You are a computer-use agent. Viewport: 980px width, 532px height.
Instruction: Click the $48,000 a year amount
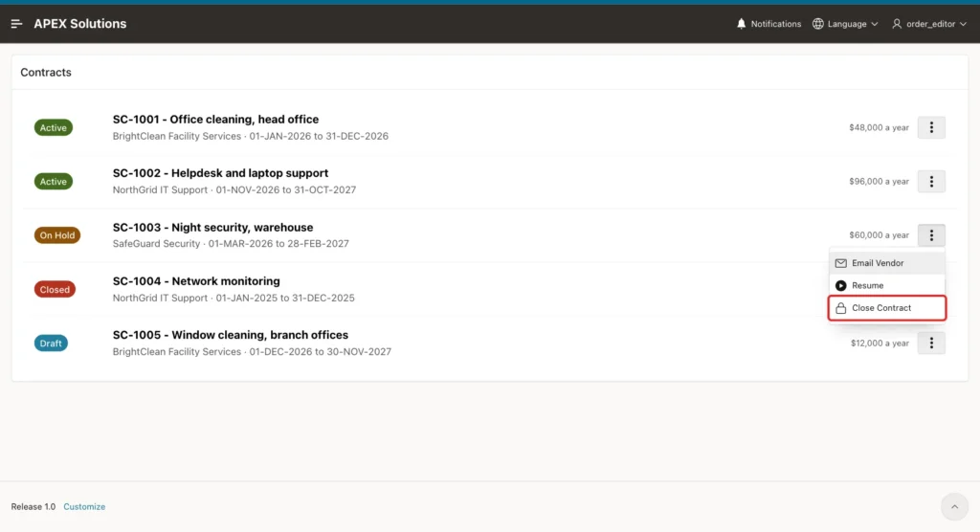point(879,127)
